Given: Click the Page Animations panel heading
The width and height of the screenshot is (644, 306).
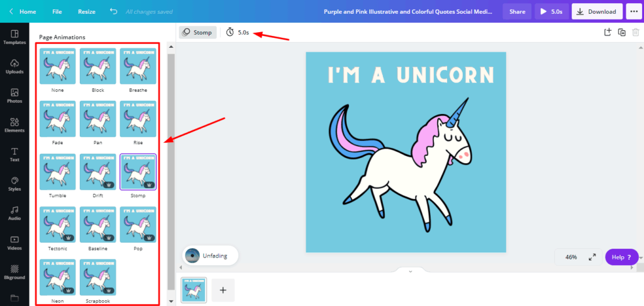Looking at the screenshot, I should 62,37.
